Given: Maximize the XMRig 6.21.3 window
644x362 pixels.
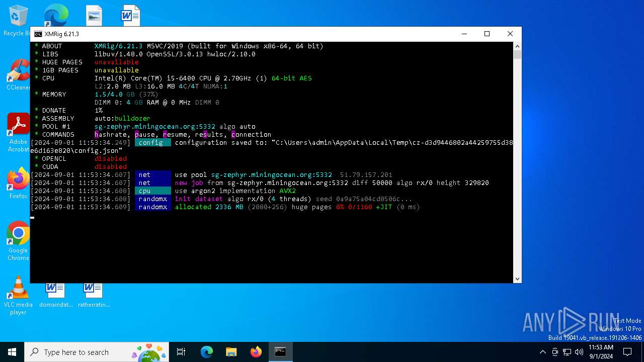Looking at the screenshot, I should [487, 34].
